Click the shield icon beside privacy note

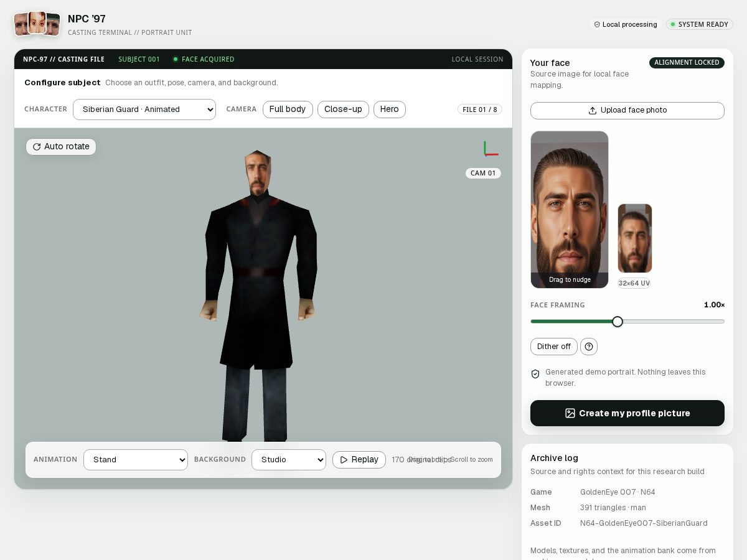535,374
